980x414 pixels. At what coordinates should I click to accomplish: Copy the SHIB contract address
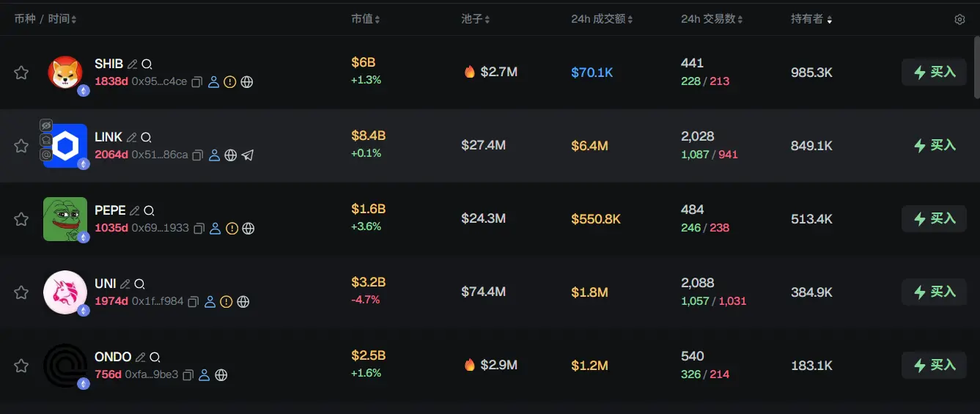(196, 82)
